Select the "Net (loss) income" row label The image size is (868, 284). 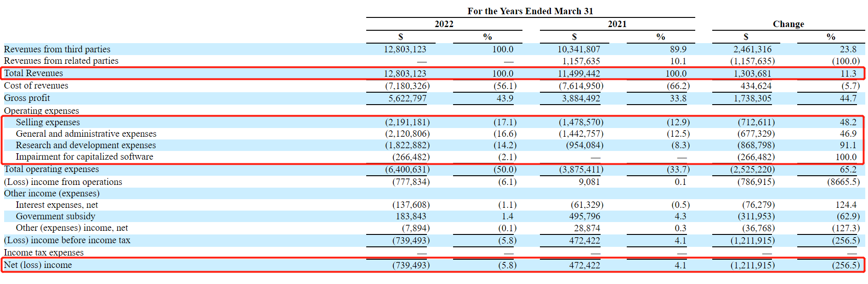[38, 265]
